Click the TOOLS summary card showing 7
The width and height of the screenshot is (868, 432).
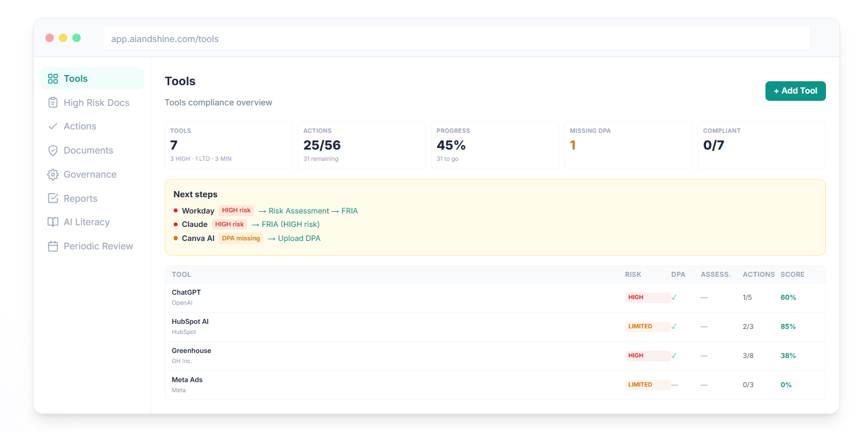[229, 145]
